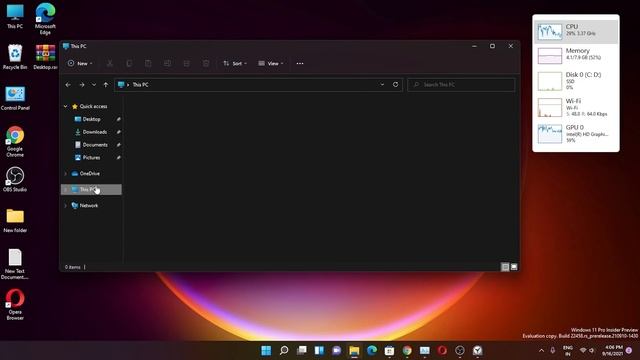Click Microsoft Store icon in taskbar

pyautogui.click(x=389, y=350)
